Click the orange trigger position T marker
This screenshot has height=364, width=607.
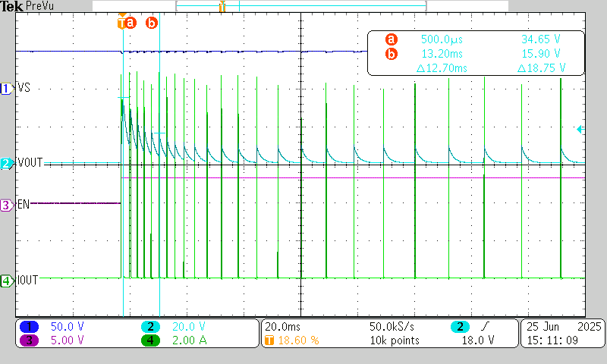[121, 23]
